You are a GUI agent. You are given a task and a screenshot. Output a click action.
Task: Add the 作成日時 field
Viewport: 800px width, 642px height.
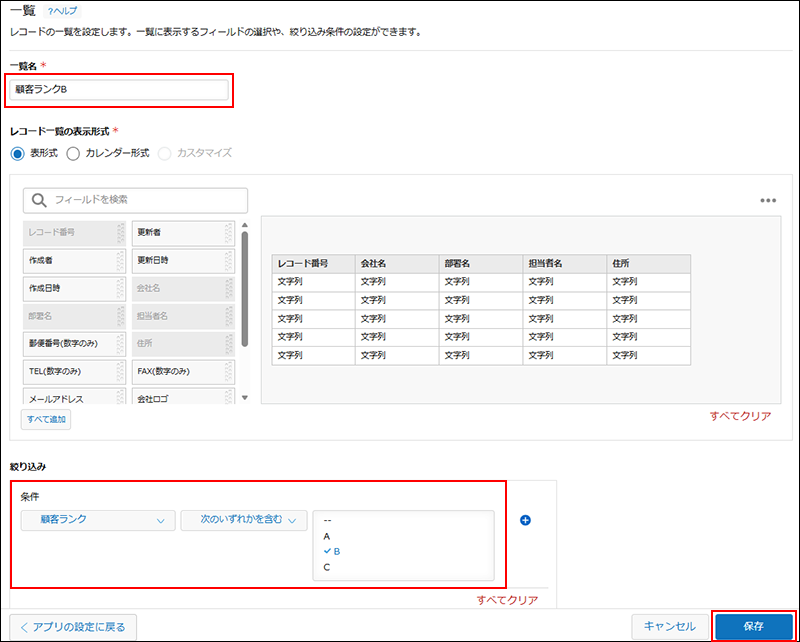click(74, 289)
